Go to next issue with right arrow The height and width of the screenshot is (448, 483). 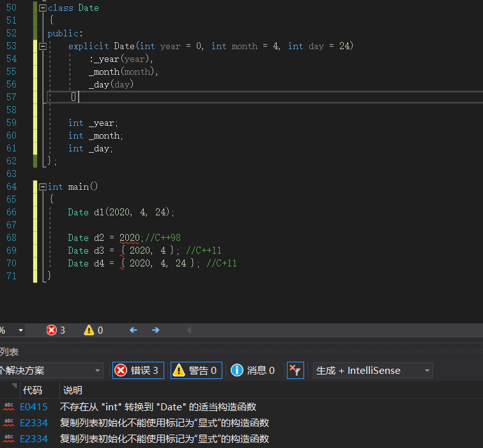click(x=155, y=330)
